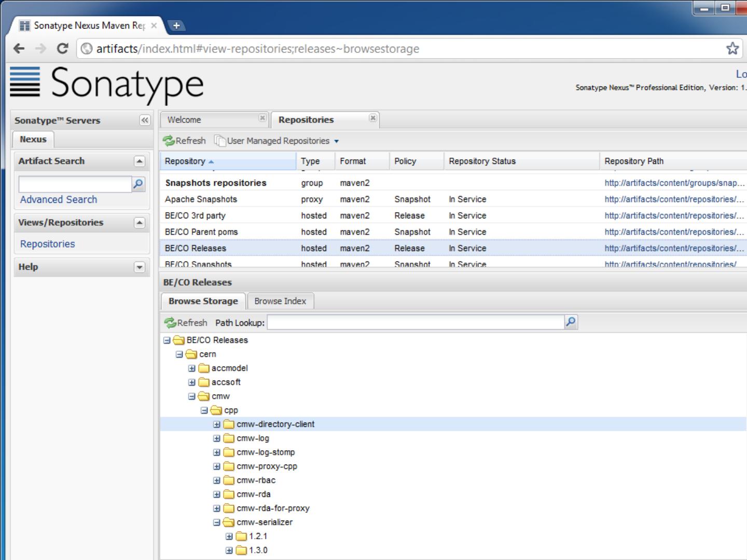Image resolution: width=747 pixels, height=560 pixels.
Task: Expand the Help panel
Action: [139, 267]
